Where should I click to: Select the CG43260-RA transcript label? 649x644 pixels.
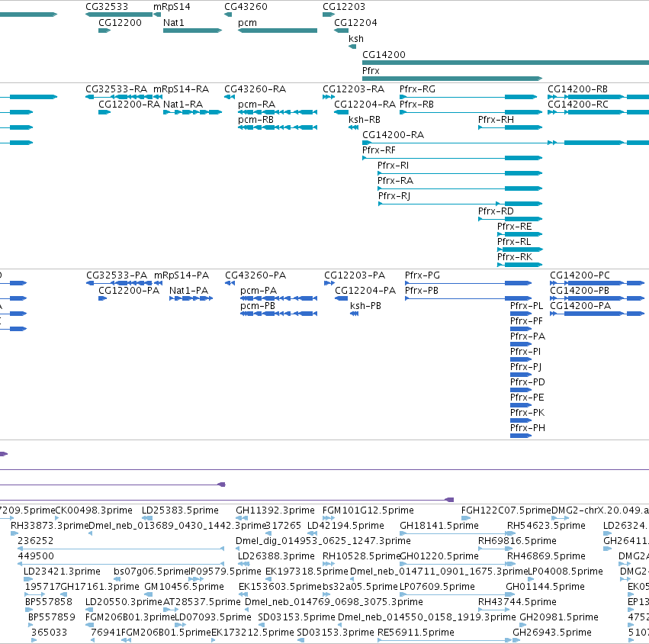click(255, 89)
